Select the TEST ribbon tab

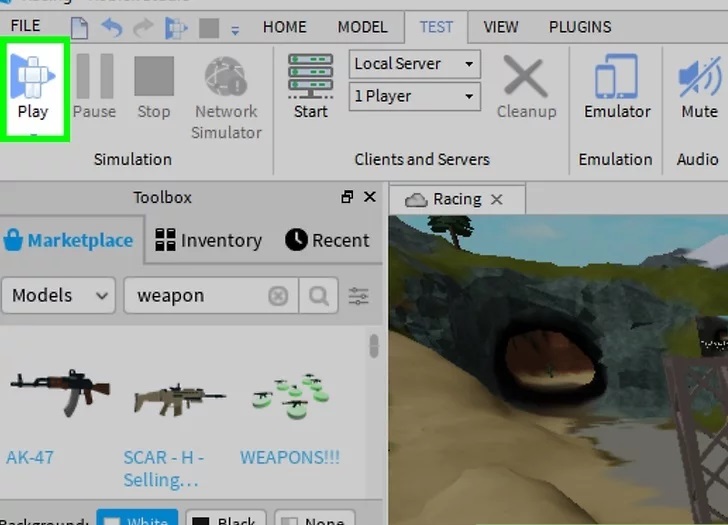point(436,27)
